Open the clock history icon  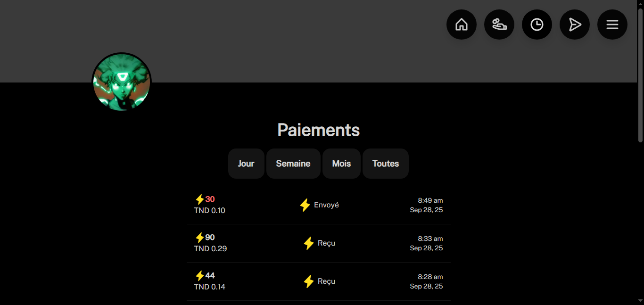pos(537,25)
